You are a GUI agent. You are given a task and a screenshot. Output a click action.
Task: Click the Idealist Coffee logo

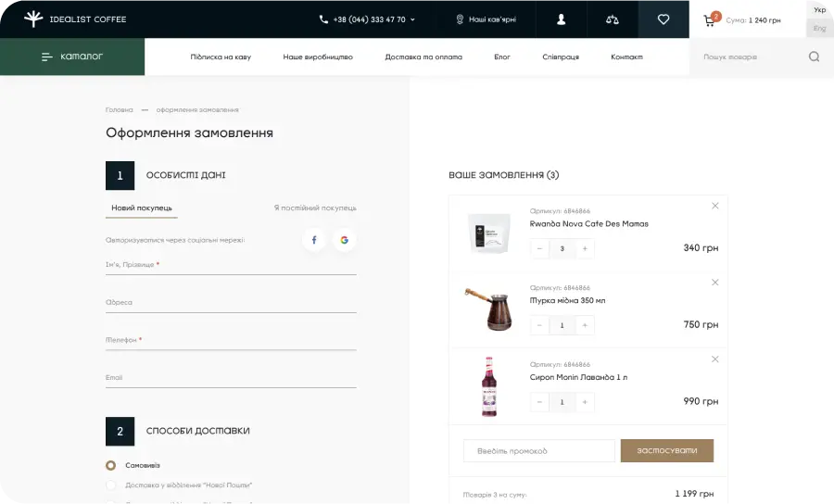[75, 19]
